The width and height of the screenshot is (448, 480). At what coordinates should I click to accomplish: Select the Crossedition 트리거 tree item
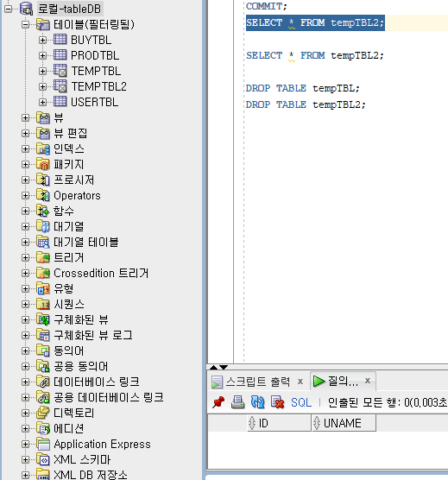coord(101,273)
